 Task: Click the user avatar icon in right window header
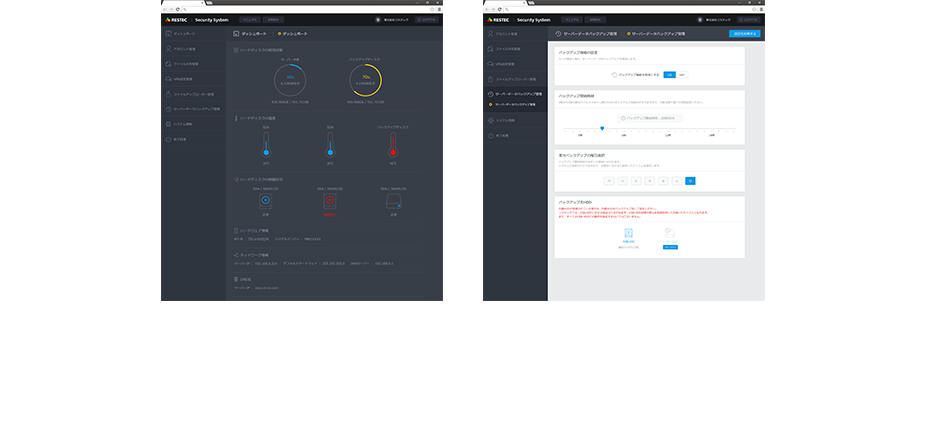click(x=700, y=19)
